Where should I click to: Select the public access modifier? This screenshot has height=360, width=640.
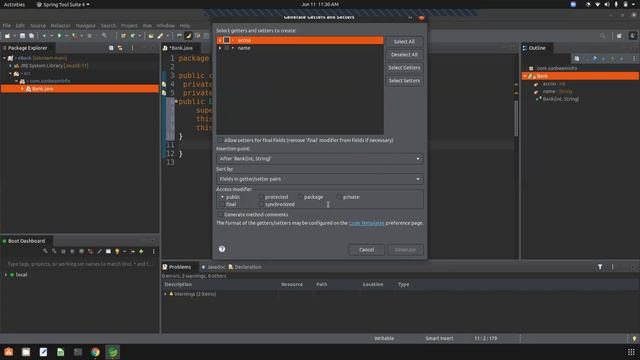(222, 197)
